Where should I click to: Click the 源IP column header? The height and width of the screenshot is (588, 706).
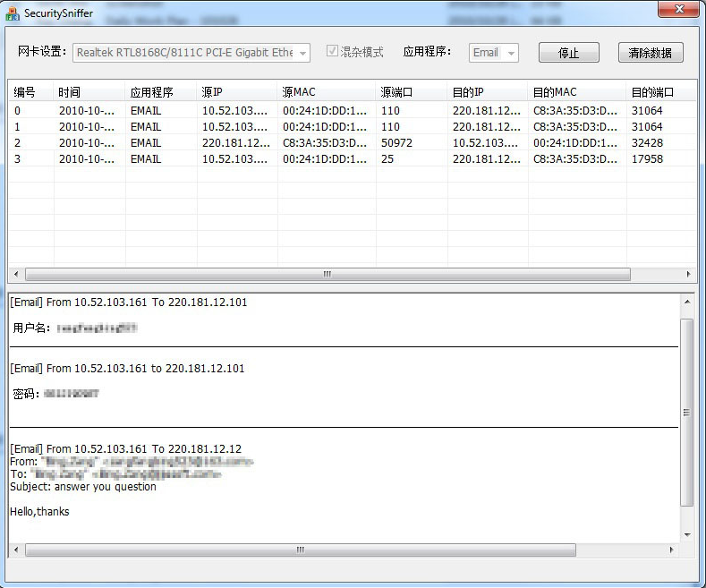pyautogui.click(x=237, y=92)
